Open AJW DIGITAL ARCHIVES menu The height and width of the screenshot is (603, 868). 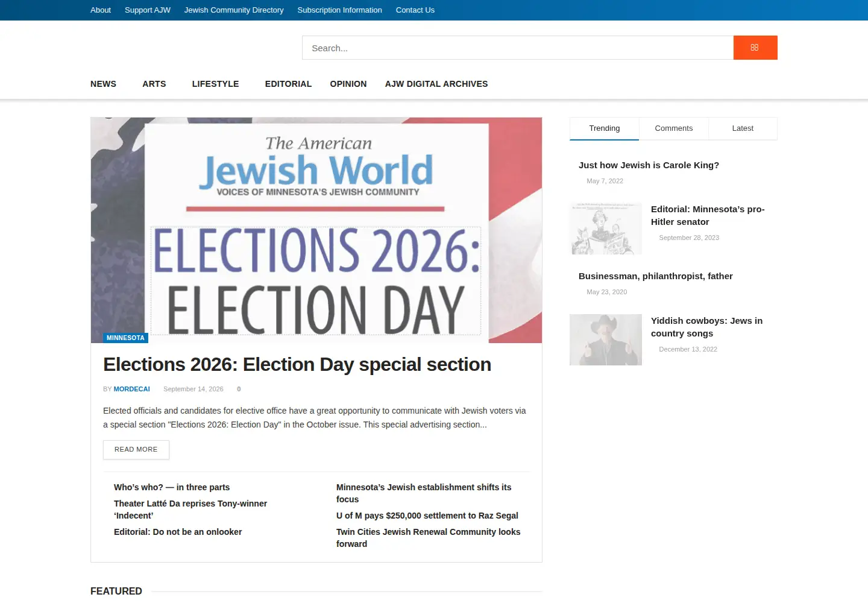(x=436, y=84)
